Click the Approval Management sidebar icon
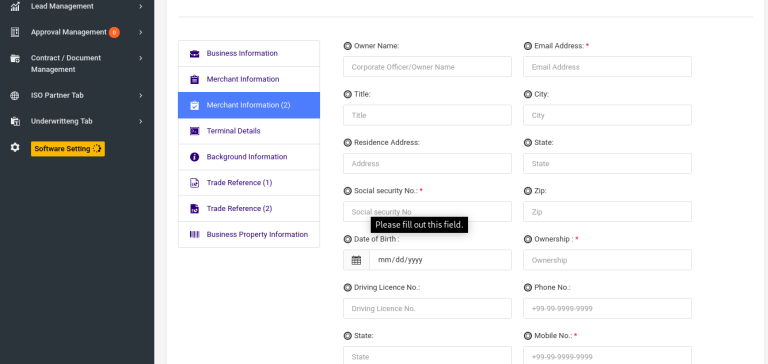Viewport: 768px width, 364px height. (15, 32)
